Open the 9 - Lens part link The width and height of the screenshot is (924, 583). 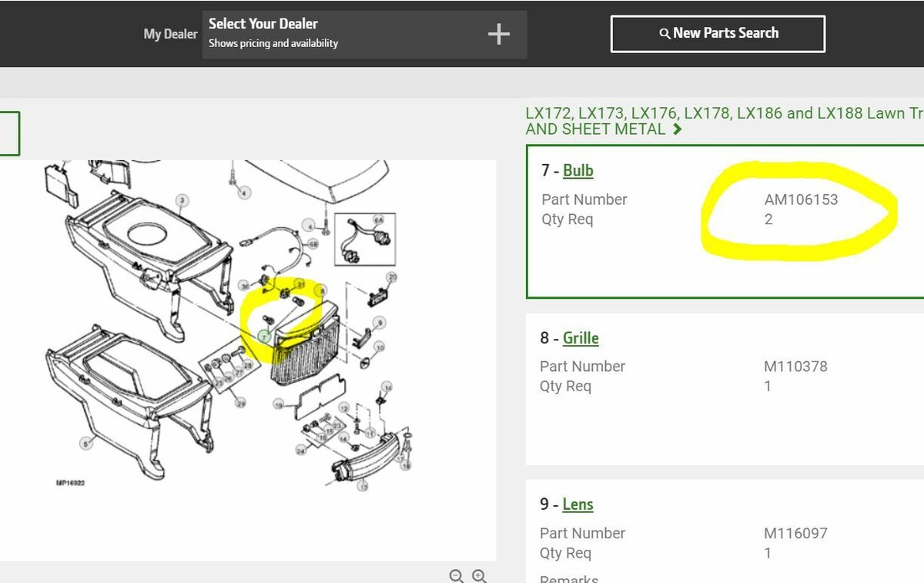point(577,504)
